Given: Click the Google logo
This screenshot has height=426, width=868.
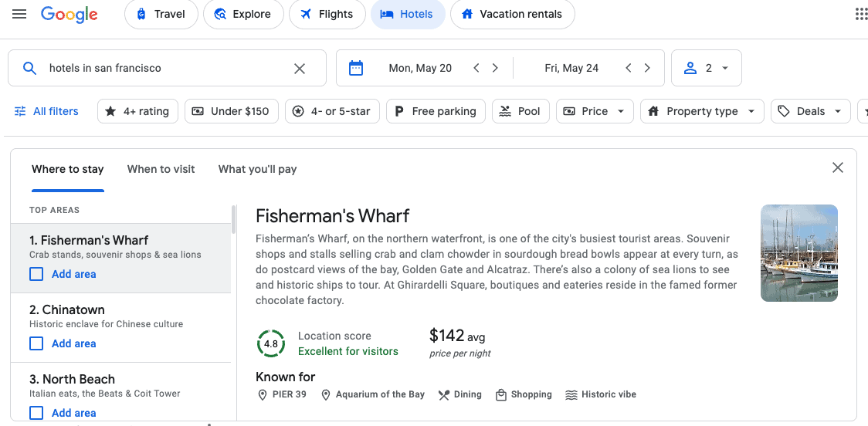Looking at the screenshot, I should pos(70,14).
